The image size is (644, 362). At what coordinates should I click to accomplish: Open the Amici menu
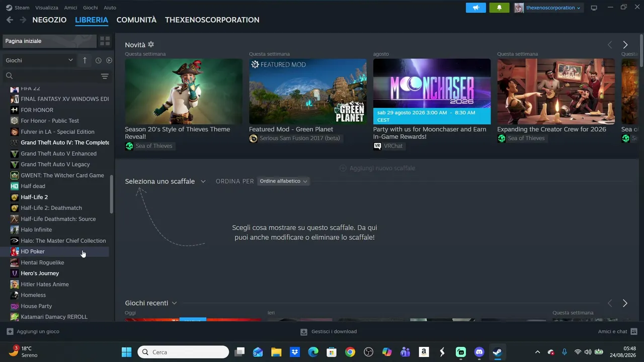[70, 8]
